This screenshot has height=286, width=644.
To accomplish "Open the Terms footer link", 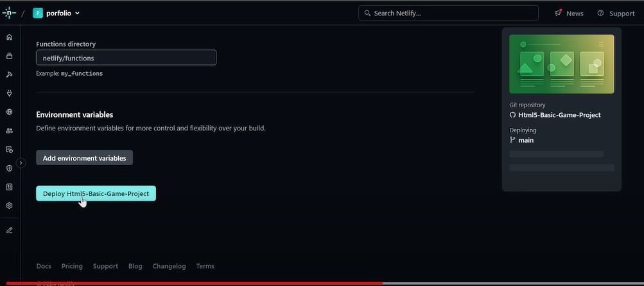I will 205,266.
